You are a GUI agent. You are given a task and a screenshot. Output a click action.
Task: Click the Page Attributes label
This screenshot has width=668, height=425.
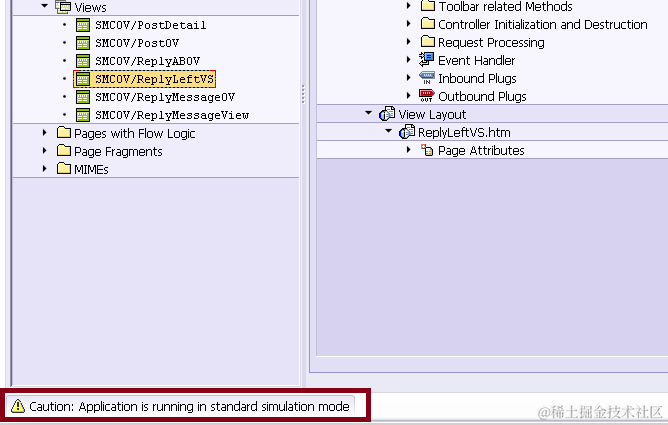pos(481,150)
